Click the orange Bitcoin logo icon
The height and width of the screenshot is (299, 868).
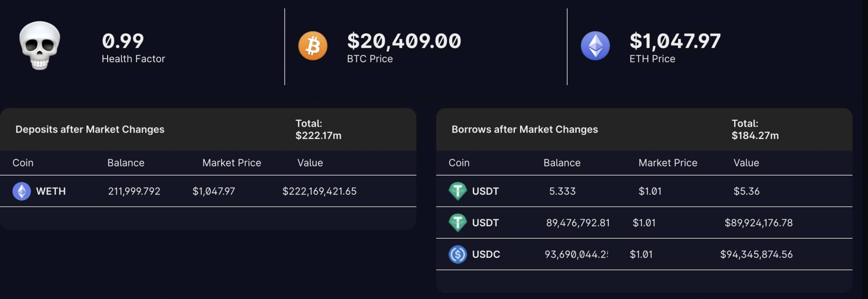pyautogui.click(x=313, y=46)
